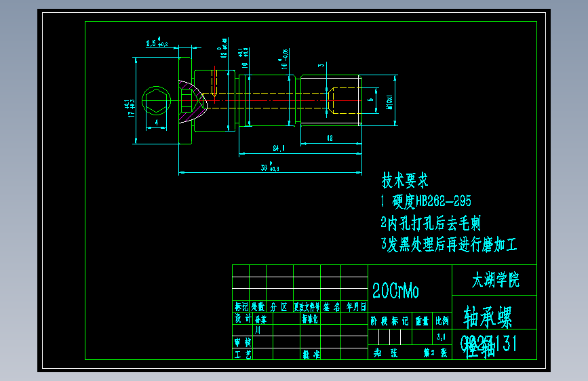Click the 标准化 cell
The image size is (588, 381).
coord(310,319)
